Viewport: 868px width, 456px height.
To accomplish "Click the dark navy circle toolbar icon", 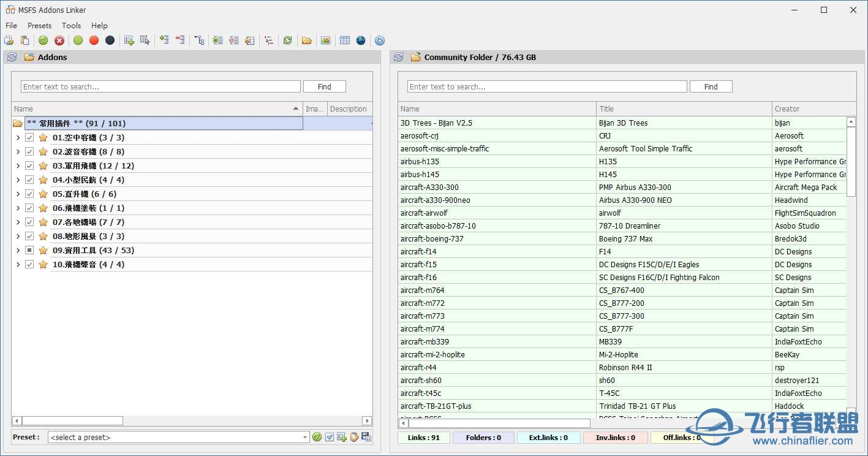I will click(x=110, y=40).
